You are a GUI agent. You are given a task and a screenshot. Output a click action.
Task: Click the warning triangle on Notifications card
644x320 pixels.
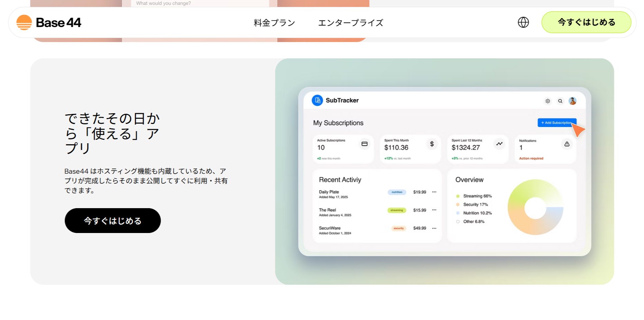(x=566, y=144)
